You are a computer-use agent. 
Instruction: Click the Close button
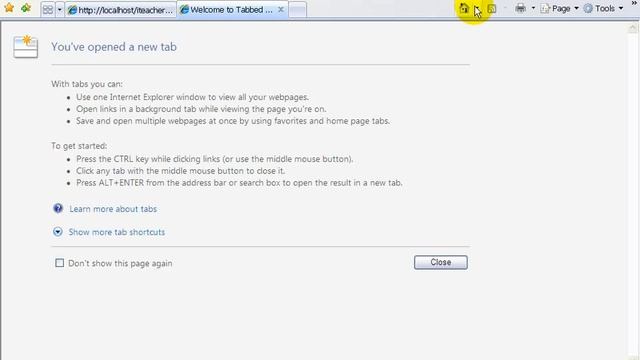click(x=441, y=262)
